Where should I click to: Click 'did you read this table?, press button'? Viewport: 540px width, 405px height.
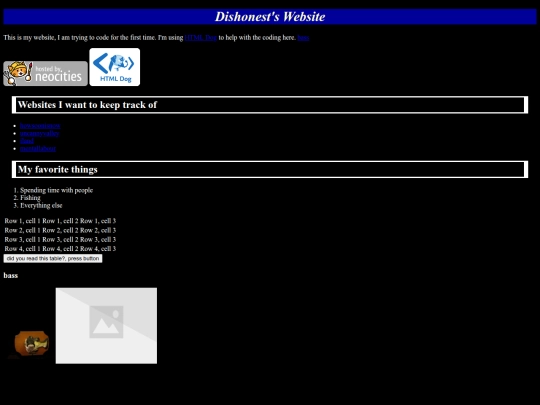[x=53, y=259]
